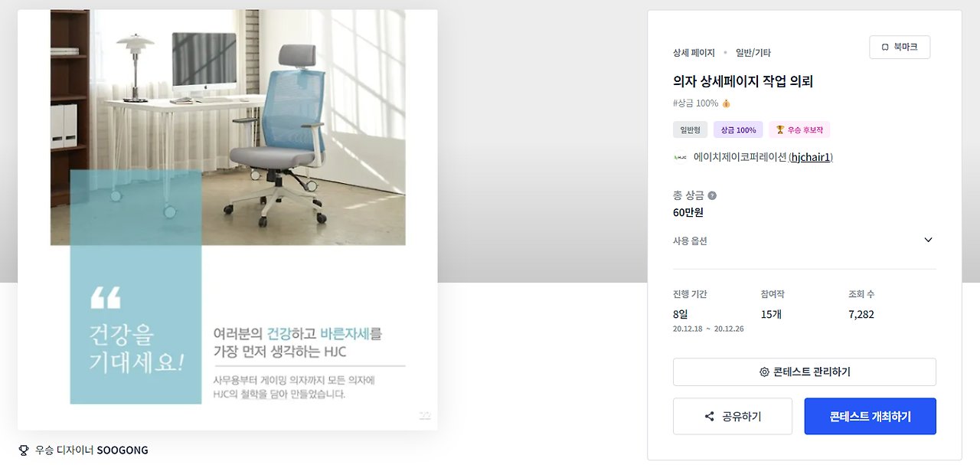980x465 pixels.
Task: Click the question mark help icon by 총 상금
Action: click(712, 195)
